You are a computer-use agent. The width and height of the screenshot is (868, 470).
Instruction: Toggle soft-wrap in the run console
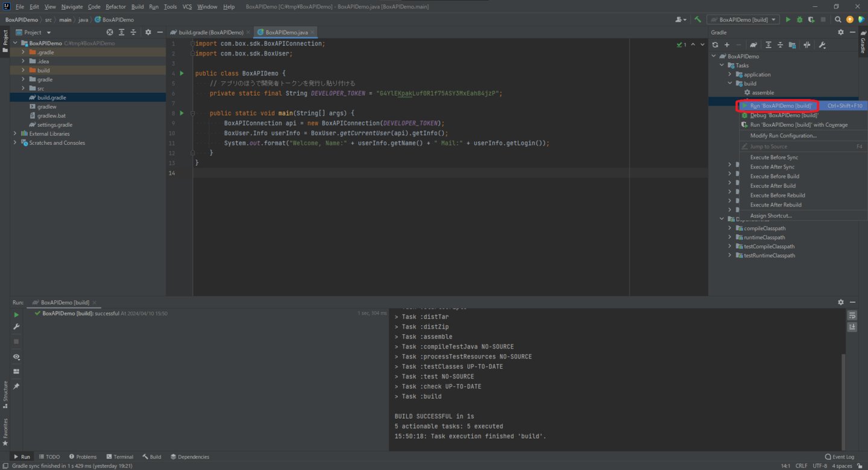coord(852,315)
